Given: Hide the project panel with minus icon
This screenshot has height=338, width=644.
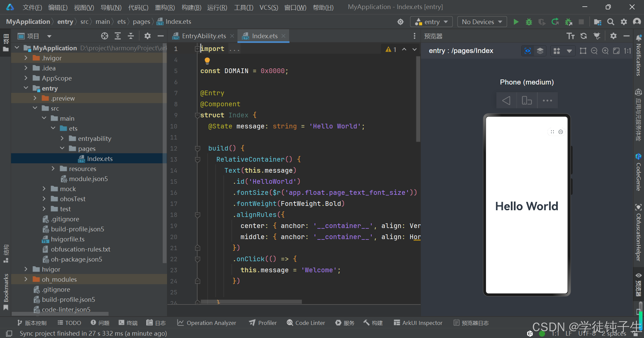Looking at the screenshot, I should pos(161,36).
